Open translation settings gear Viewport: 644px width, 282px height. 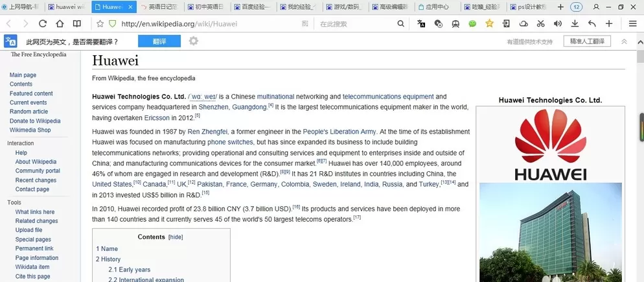[x=194, y=41]
